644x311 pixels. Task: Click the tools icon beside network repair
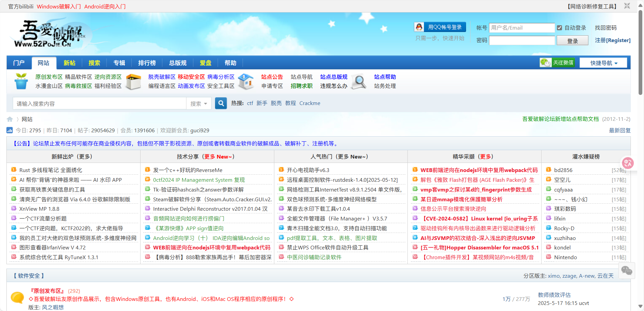point(627,6)
